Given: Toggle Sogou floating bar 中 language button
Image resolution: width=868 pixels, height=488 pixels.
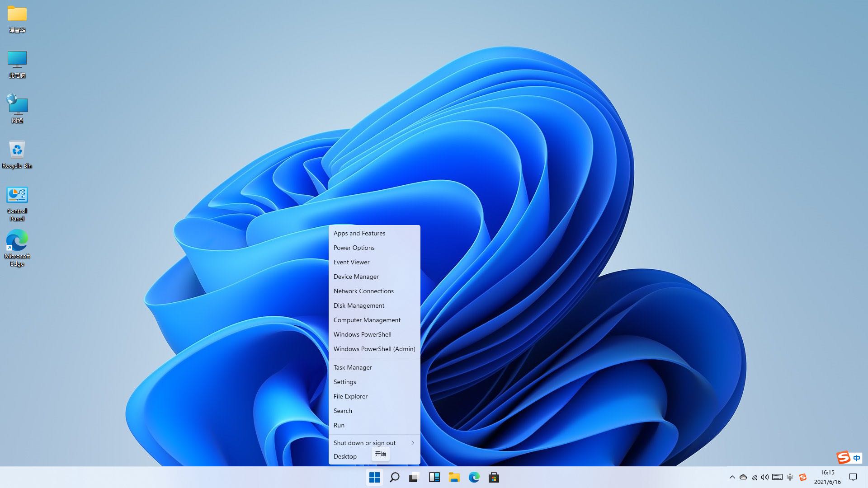Looking at the screenshot, I should [857, 458].
